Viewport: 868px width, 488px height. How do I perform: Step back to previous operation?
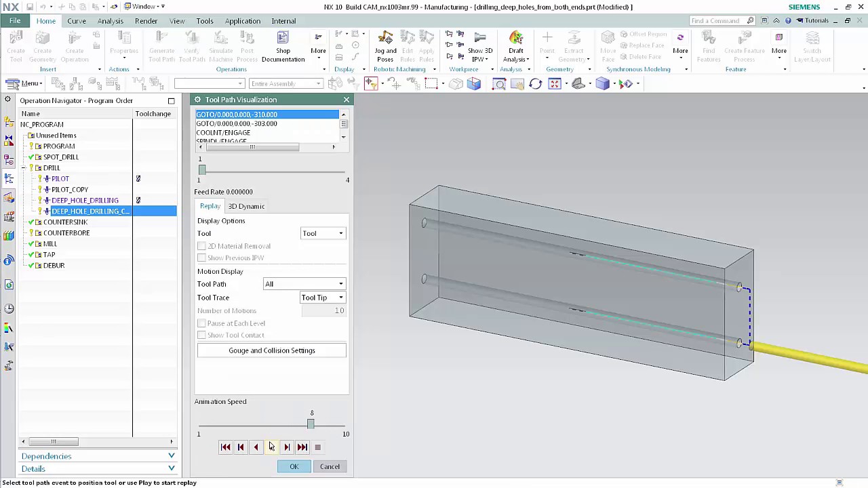point(240,447)
